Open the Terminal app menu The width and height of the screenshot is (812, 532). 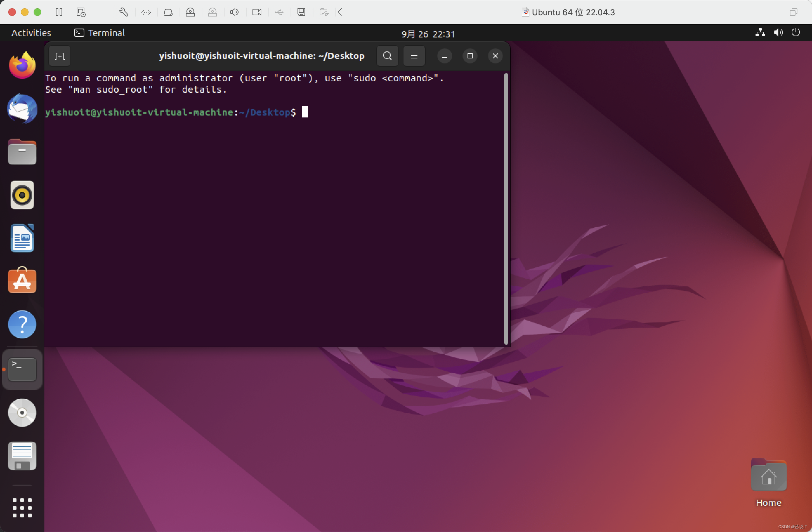[100, 33]
